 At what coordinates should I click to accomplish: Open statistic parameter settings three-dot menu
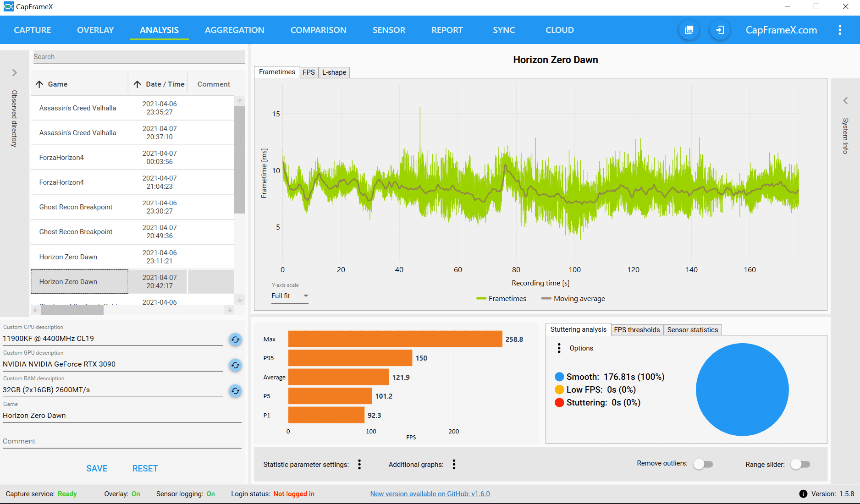[x=359, y=465]
